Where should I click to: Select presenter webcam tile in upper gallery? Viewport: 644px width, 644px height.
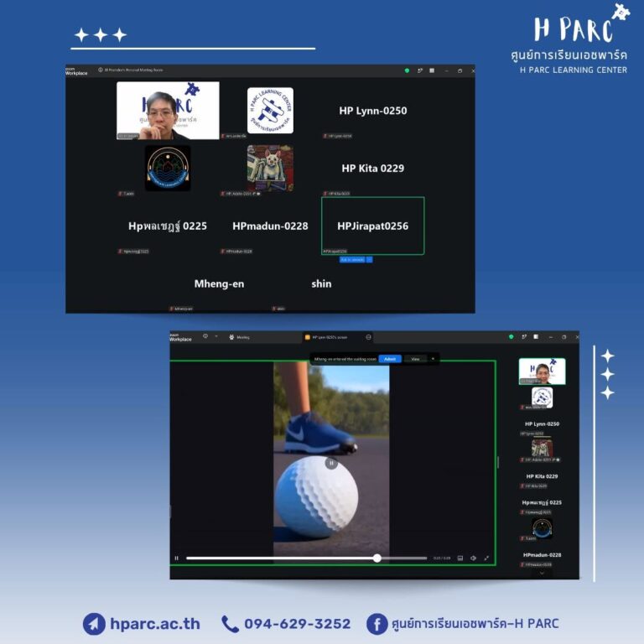(168, 111)
